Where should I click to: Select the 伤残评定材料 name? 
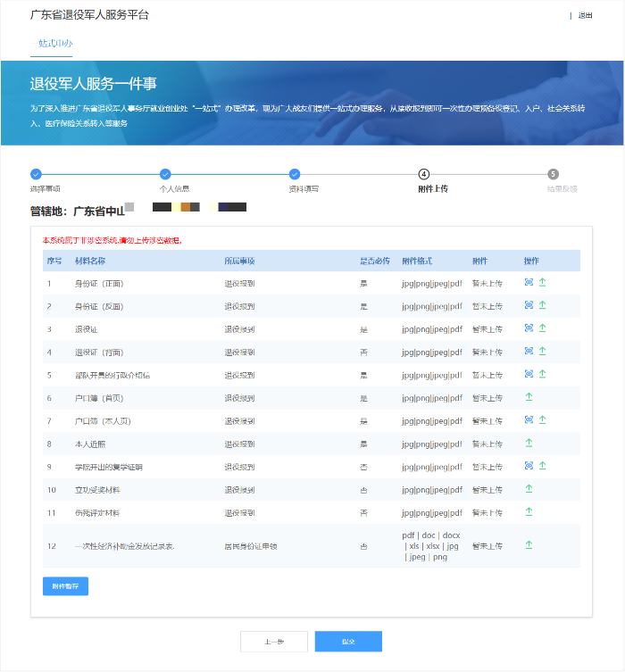pos(97,513)
